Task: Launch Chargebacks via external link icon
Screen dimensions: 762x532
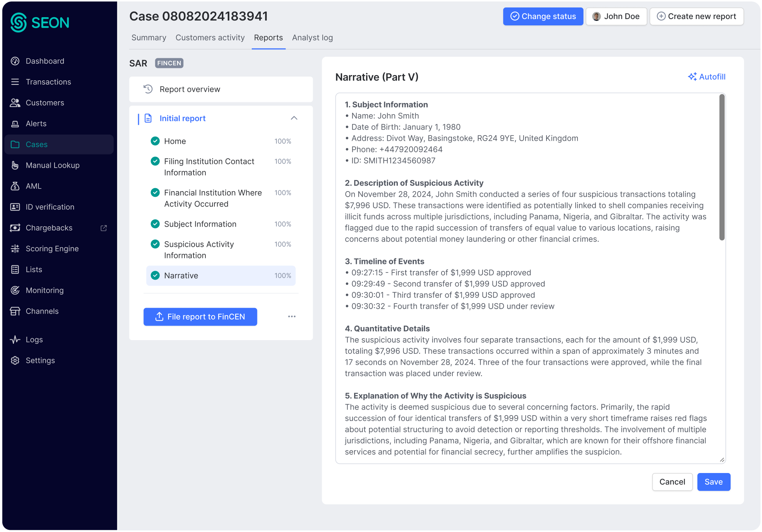Action: 103,228
